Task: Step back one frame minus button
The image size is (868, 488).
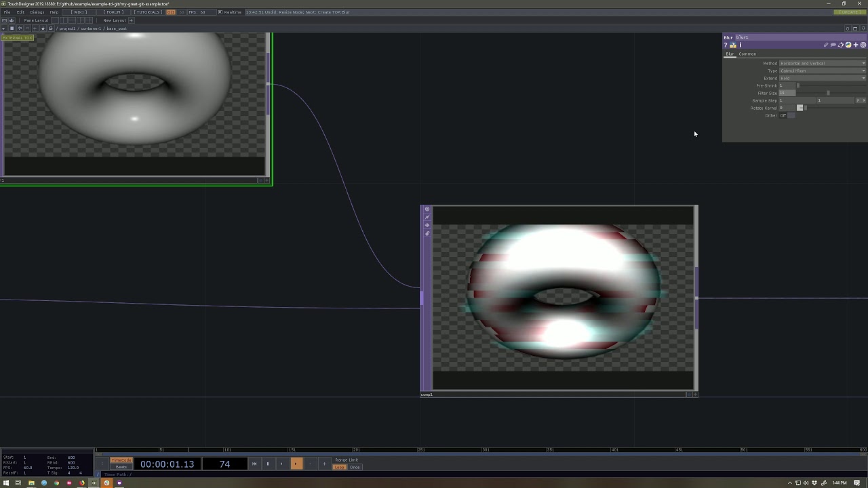Action: click(310, 464)
